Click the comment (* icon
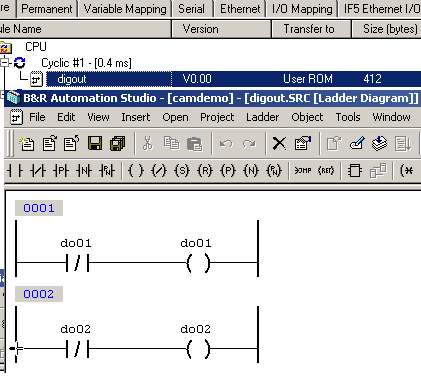 [407, 171]
